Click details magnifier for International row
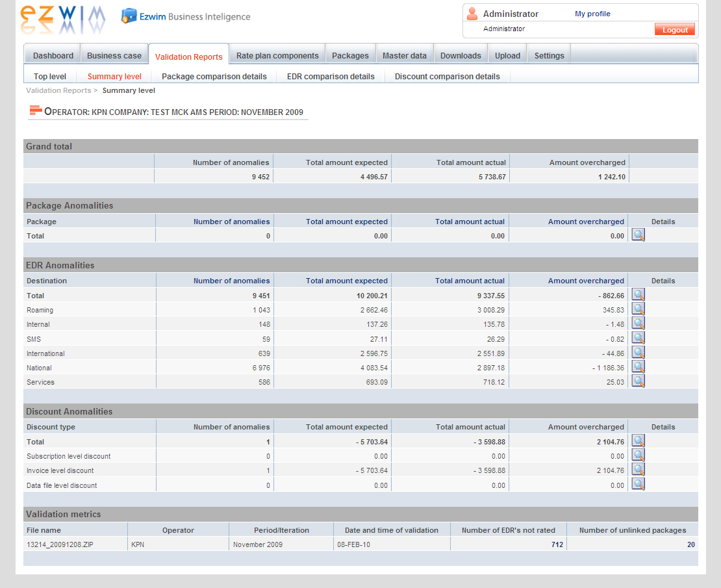The width and height of the screenshot is (721, 588). 638,353
